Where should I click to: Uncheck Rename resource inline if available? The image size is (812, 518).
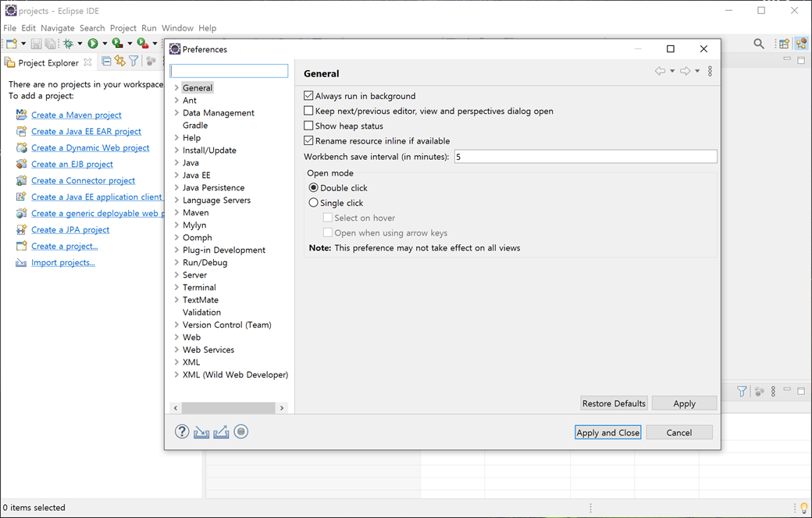308,140
